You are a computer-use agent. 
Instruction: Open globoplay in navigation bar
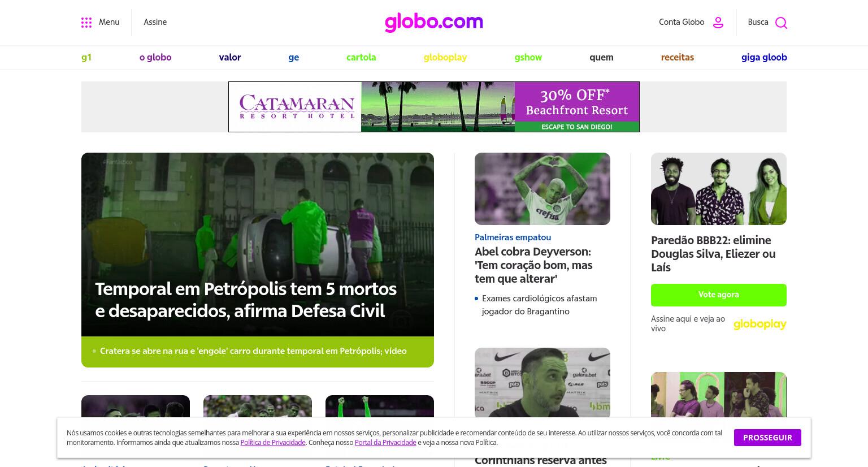[x=445, y=57]
